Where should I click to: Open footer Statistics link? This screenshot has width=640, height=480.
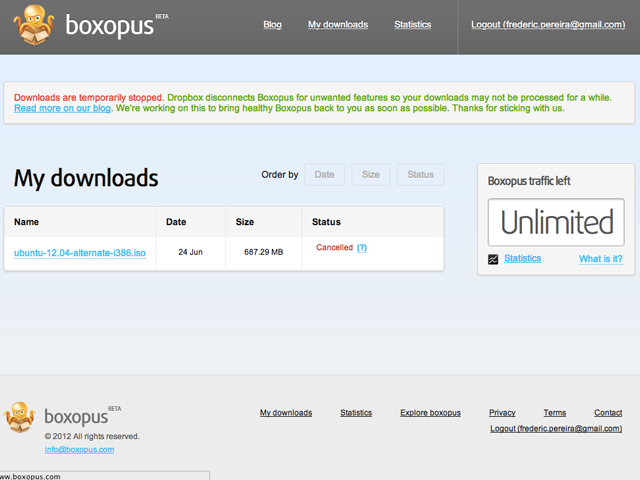coord(356,413)
